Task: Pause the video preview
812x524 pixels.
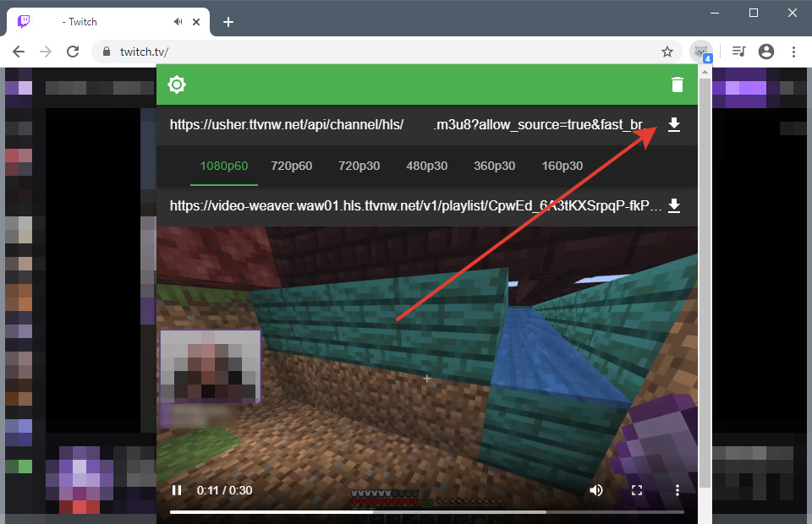Action: [177, 490]
